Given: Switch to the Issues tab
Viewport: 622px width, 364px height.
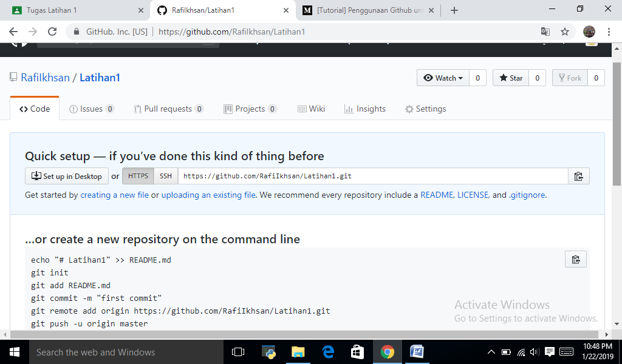Looking at the screenshot, I should pyautogui.click(x=91, y=109).
